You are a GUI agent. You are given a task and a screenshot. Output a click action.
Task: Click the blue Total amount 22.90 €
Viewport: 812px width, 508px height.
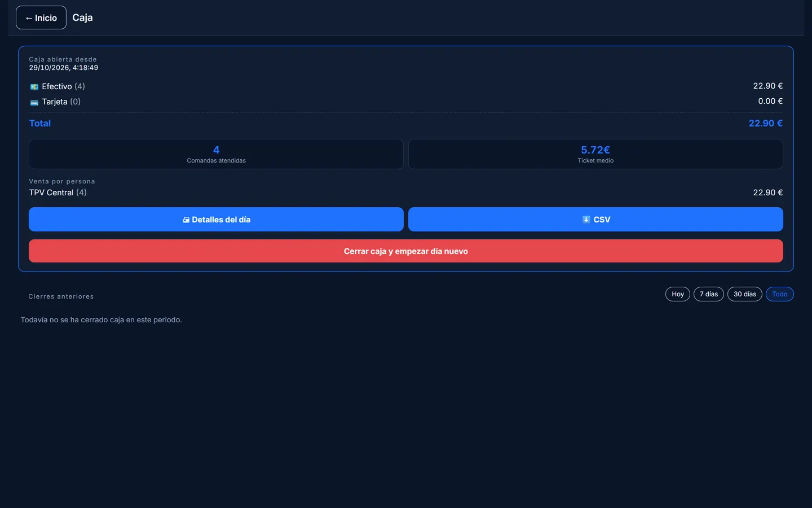click(x=766, y=123)
